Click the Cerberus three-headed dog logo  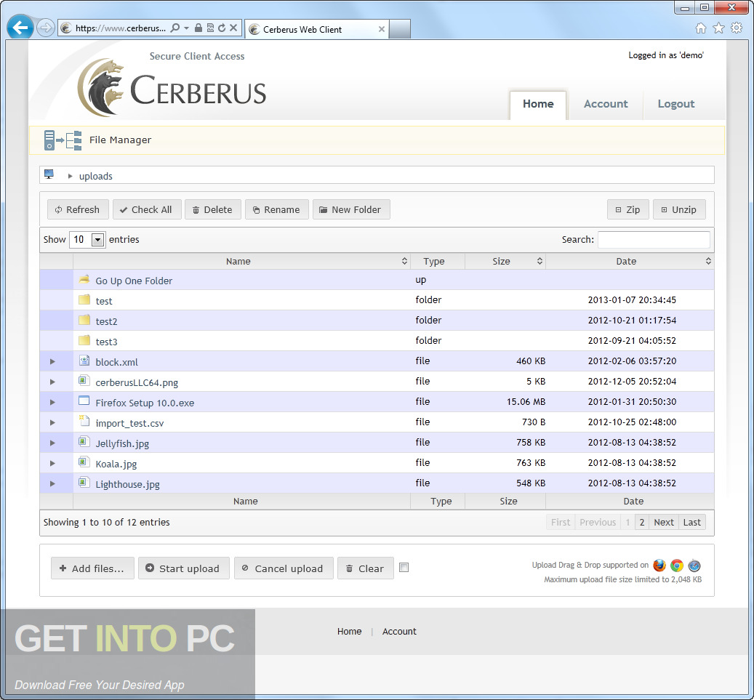(101, 87)
